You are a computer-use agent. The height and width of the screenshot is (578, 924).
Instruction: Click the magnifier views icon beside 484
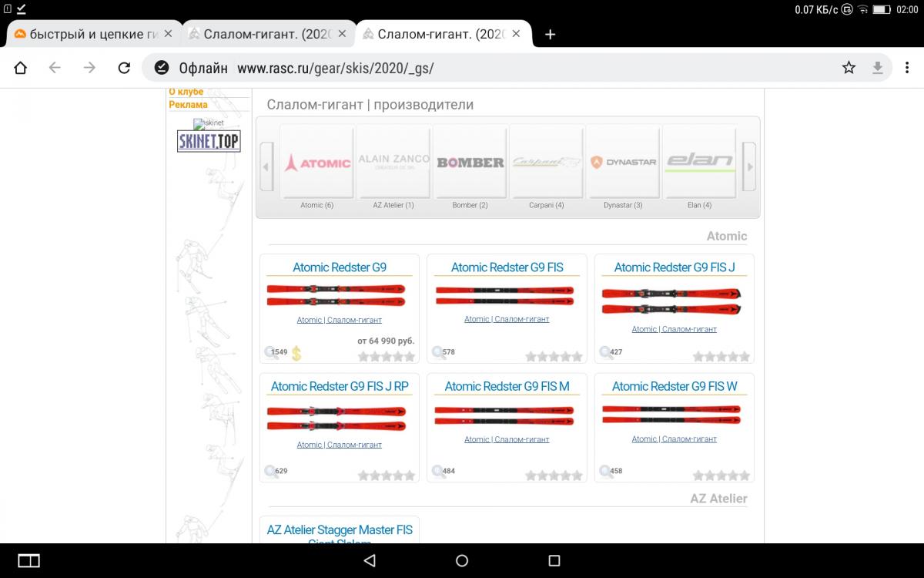[438, 471]
